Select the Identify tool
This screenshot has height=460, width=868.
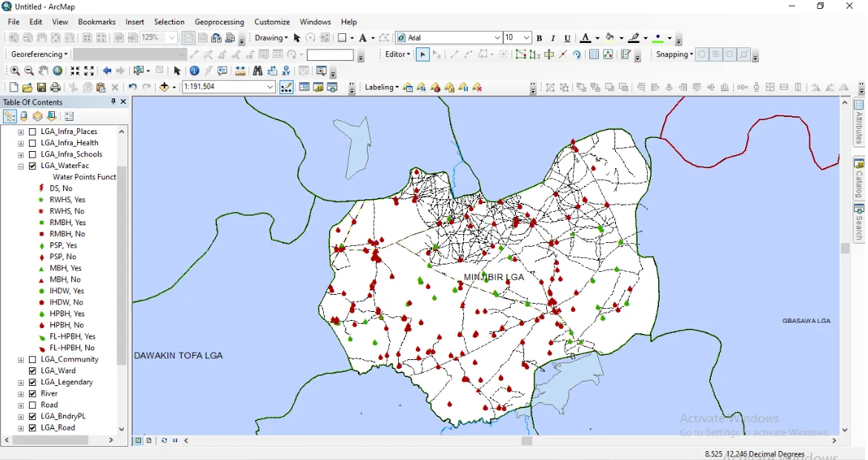click(x=194, y=70)
